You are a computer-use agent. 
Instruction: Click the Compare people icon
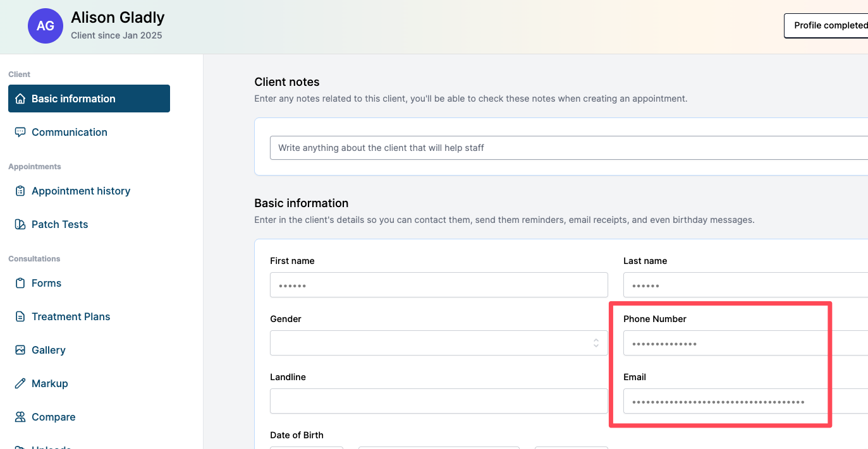point(20,417)
